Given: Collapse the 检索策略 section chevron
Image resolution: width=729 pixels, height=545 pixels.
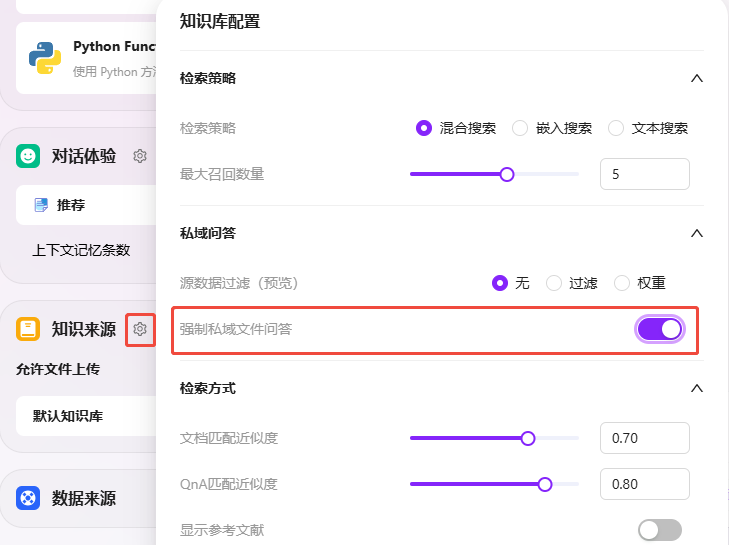Looking at the screenshot, I should pyautogui.click(x=696, y=78).
